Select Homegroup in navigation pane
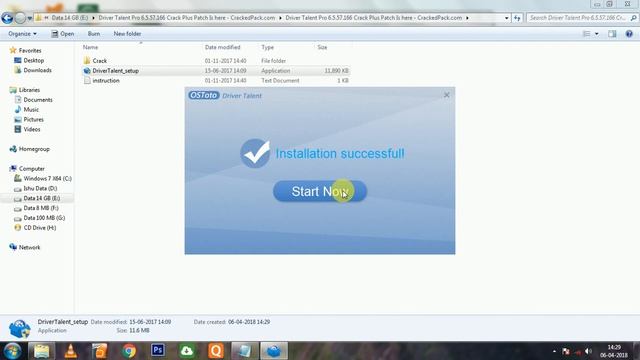Image resolution: width=640 pixels, height=360 pixels. coord(34,149)
